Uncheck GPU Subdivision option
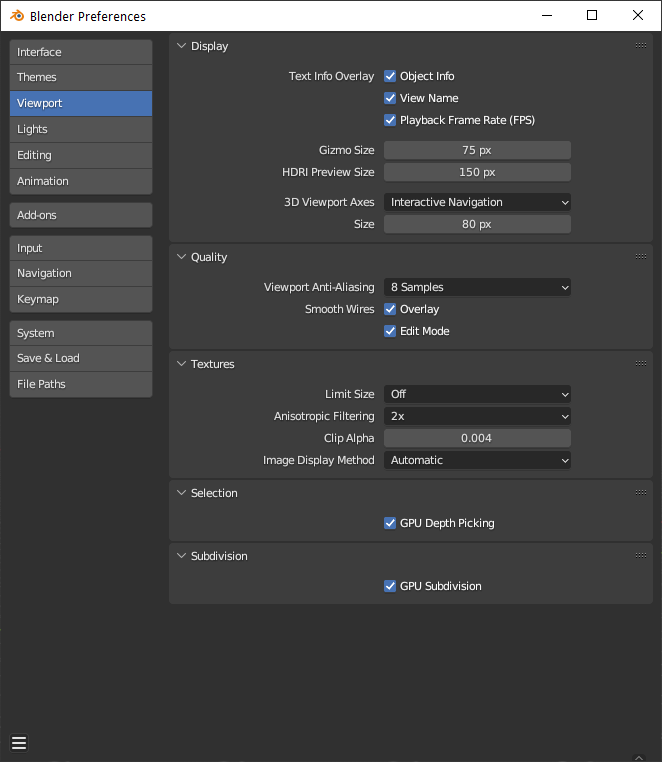Viewport: 662px width, 762px height. point(390,586)
